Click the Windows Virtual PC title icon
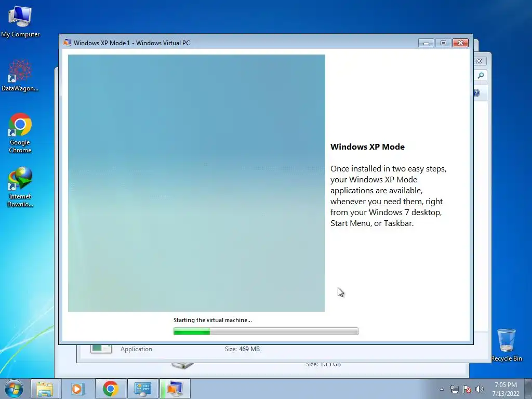Screen dimensions: 532x399 pyautogui.click(x=67, y=43)
